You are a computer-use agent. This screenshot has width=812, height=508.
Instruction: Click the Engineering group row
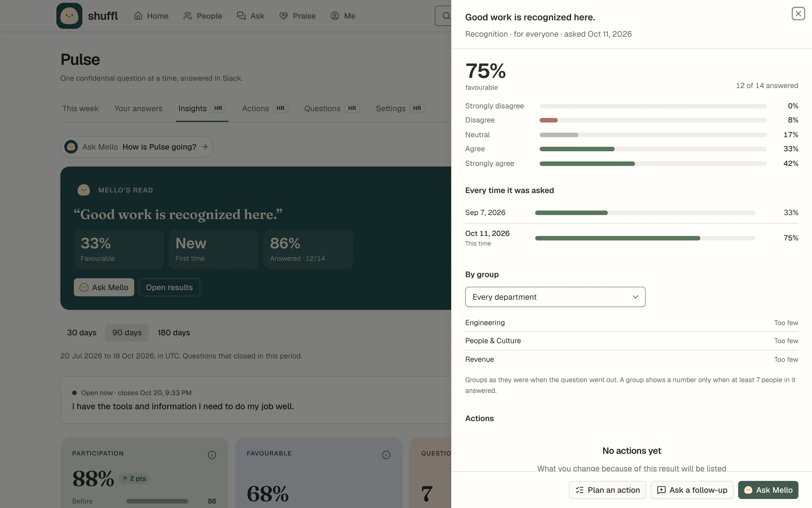[632, 323]
